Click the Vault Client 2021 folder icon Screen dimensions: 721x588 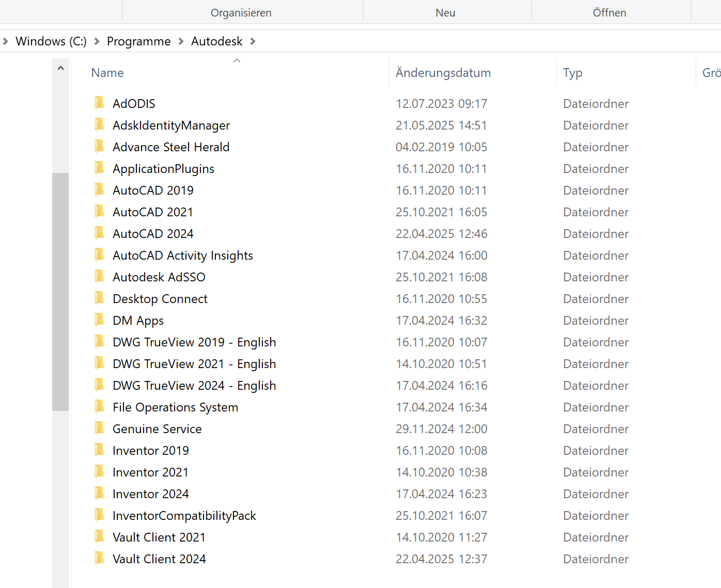pos(99,536)
